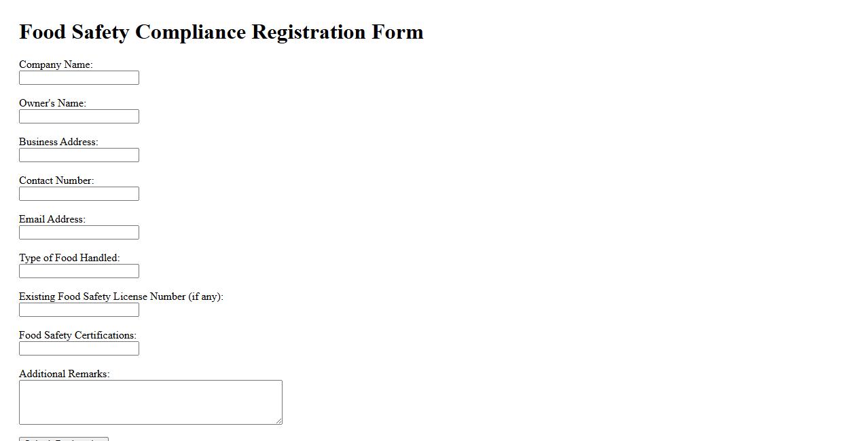Screen dimensions: 868x441
Task: Click the "Food Safety Certifications:" label text
Action: pos(77,335)
